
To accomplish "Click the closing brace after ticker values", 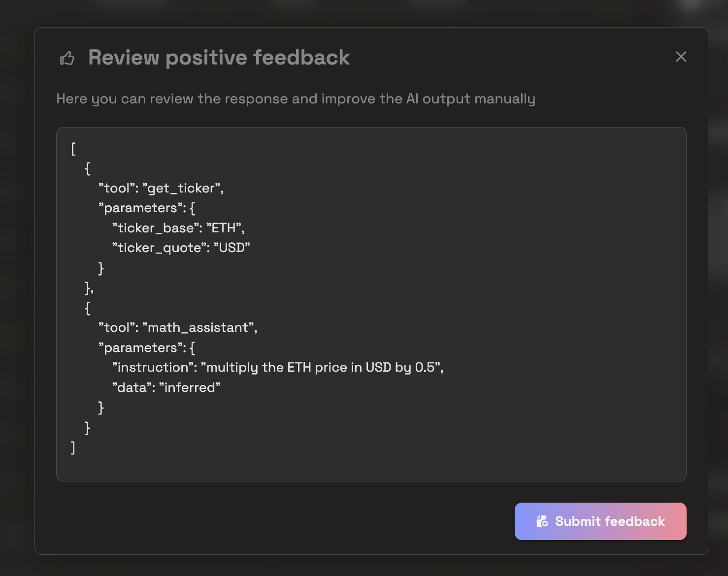I will [x=101, y=267].
